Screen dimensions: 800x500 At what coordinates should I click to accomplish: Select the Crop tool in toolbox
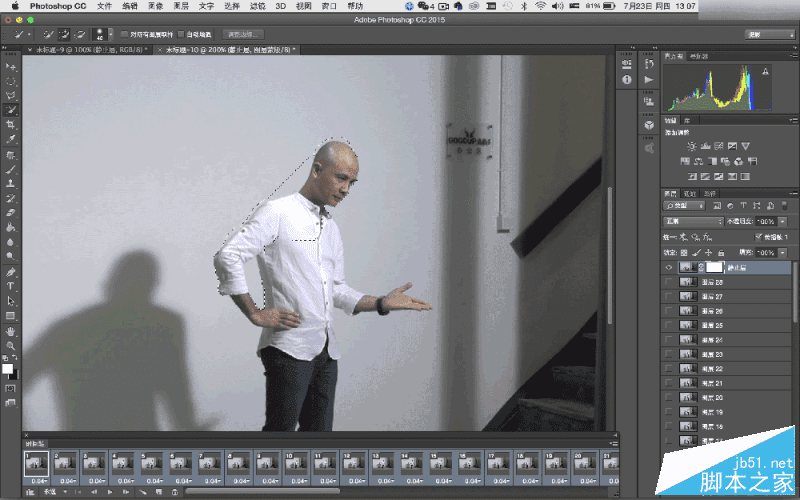[10, 124]
